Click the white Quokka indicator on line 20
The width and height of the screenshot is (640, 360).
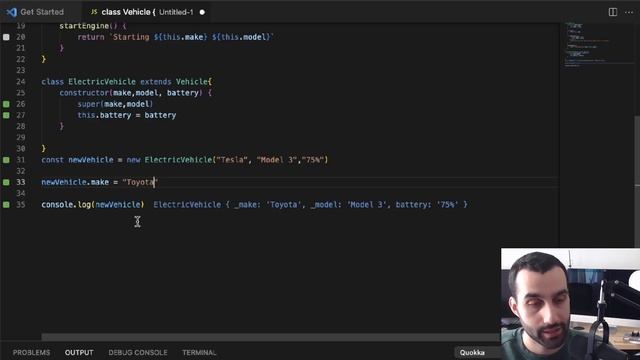(6, 37)
